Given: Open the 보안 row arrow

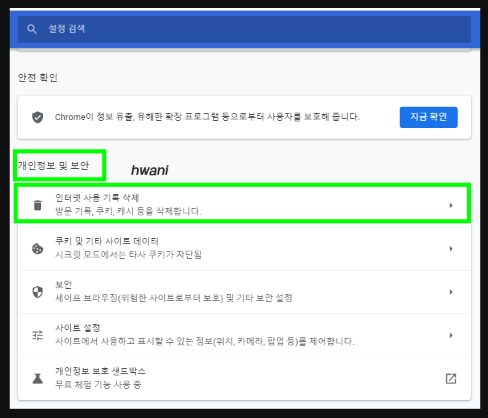Looking at the screenshot, I should coord(451,292).
